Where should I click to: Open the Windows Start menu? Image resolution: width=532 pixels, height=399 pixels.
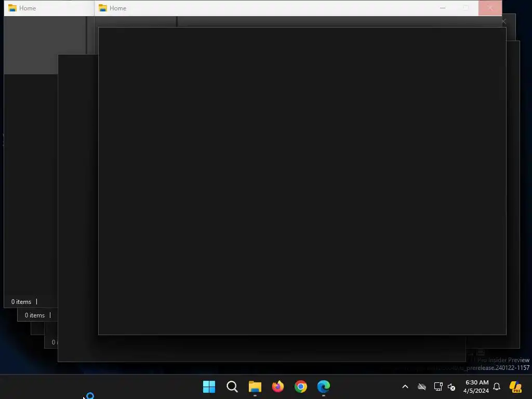tap(209, 387)
